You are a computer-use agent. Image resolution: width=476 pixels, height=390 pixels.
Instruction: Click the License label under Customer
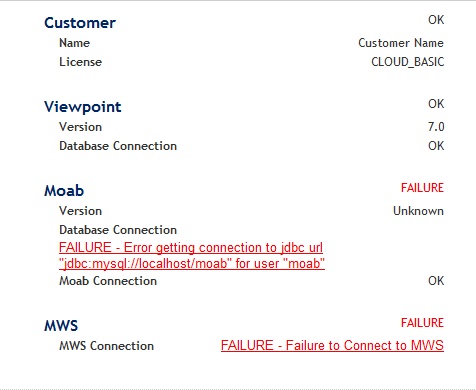pos(80,62)
